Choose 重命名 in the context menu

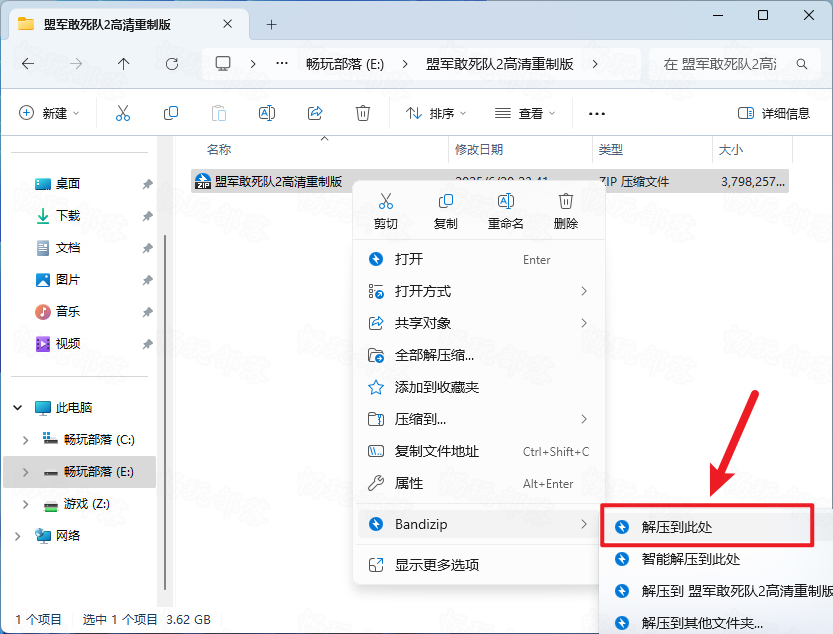506,211
